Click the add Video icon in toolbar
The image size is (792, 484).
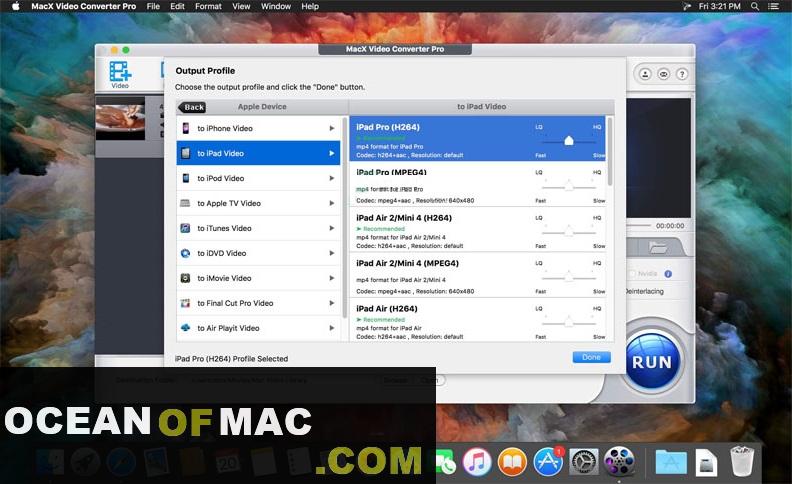(x=120, y=74)
